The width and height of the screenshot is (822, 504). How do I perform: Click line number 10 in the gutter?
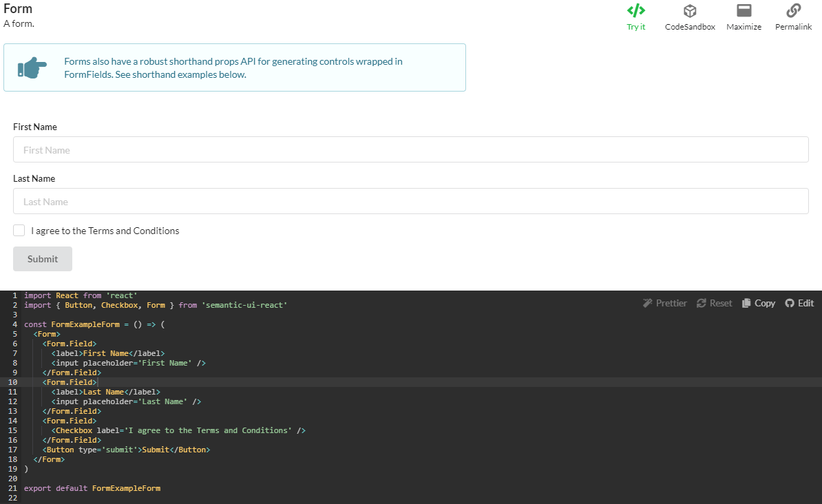coord(12,382)
